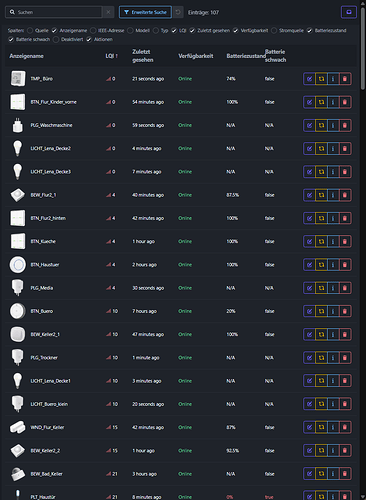
Task: Delete the BTN_Buero device via trash icon
Action: (345, 311)
